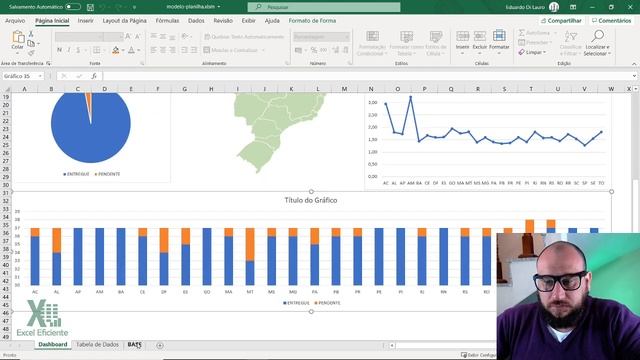The image size is (640, 360).
Task: Click the Orientation text angle icon
Action: [184, 37]
